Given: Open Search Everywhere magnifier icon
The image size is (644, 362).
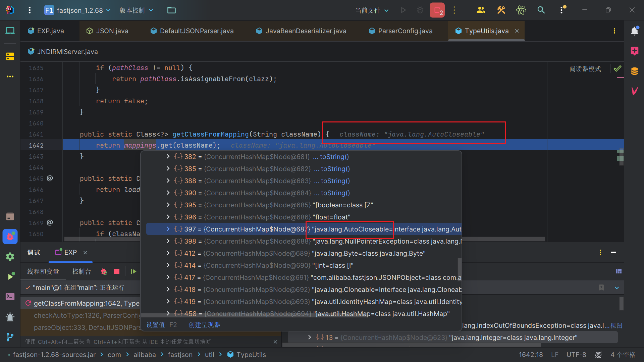Looking at the screenshot, I should pos(541,10).
